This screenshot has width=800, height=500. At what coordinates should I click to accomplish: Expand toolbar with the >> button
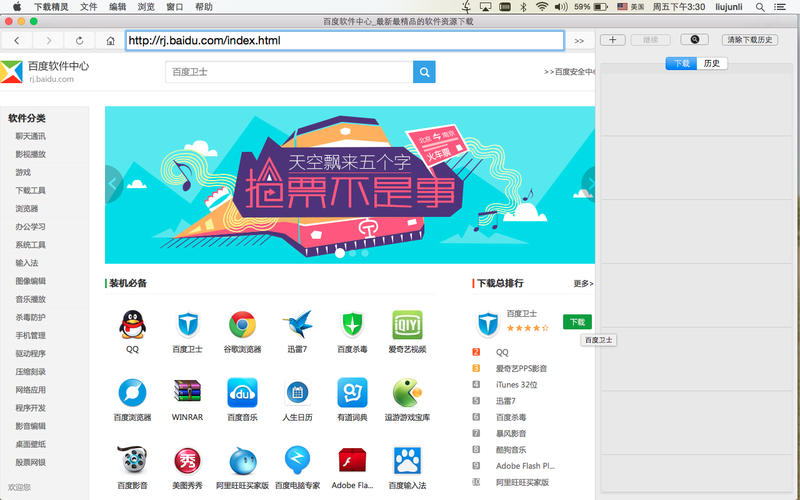point(579,40)
